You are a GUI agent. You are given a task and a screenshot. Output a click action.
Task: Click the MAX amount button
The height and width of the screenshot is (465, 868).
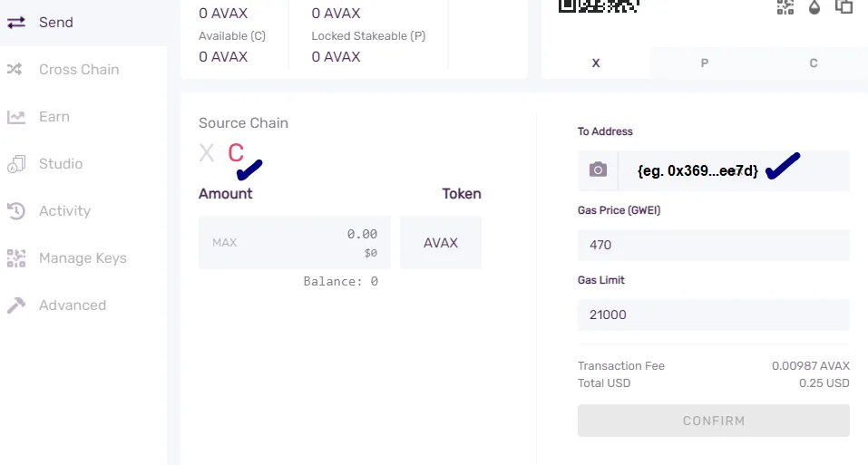click(x=224, y=243)
